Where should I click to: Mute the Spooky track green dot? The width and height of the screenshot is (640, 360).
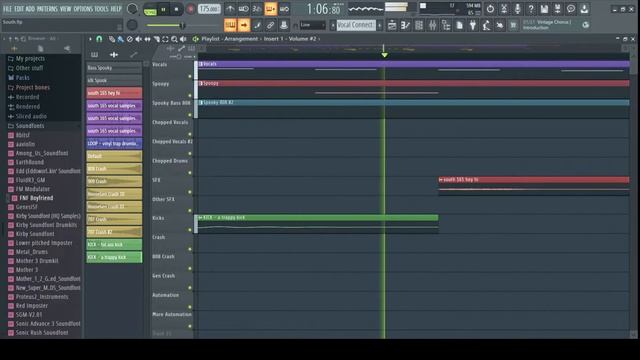tap(190, 96)
